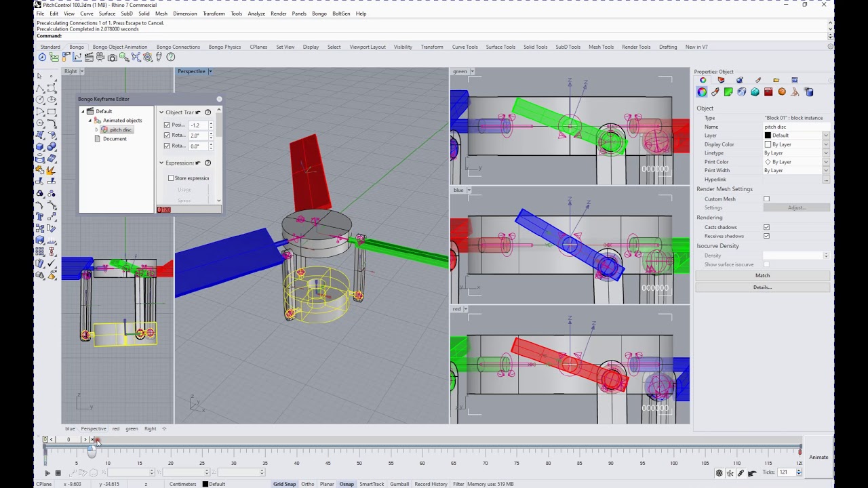Switch to the Bongo Connections toolbar tab
This screenshot has height=488, width=868.
coord(178,47)
